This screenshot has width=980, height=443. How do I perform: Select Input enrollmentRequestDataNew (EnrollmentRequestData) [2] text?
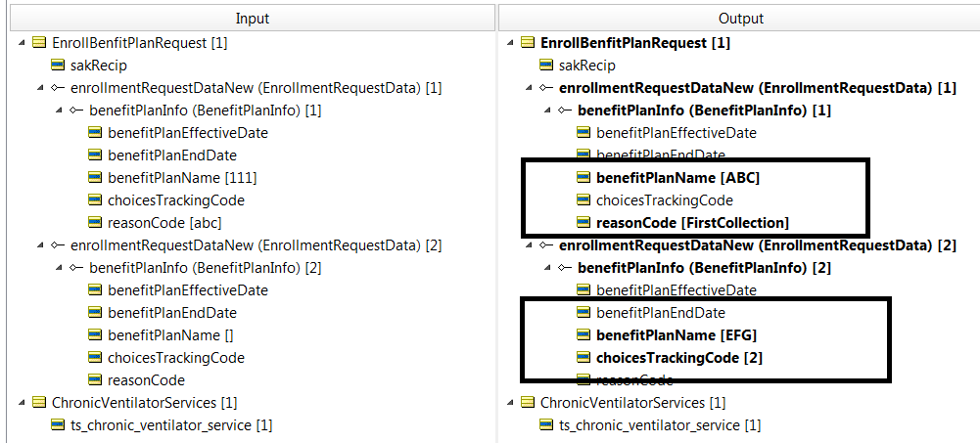point(257,245)
